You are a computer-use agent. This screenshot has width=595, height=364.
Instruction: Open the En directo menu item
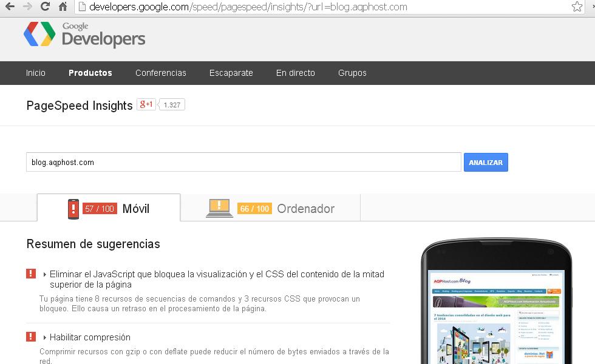(x=296, y=73)
